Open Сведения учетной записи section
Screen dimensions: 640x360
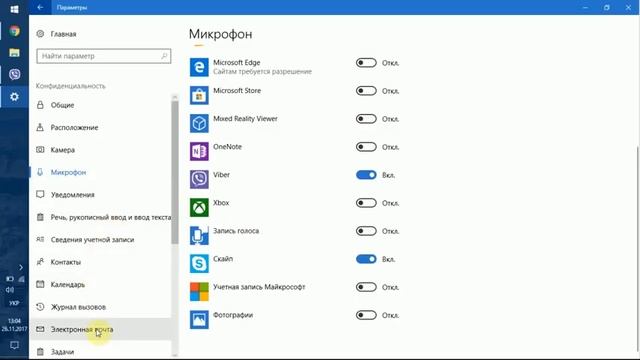[x=101, y=240]
